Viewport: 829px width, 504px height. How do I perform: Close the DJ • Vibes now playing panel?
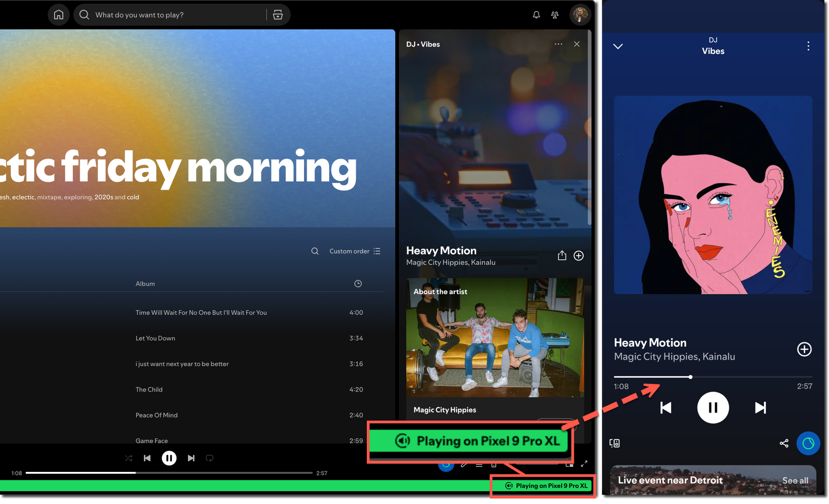click(x=577, y=44)
